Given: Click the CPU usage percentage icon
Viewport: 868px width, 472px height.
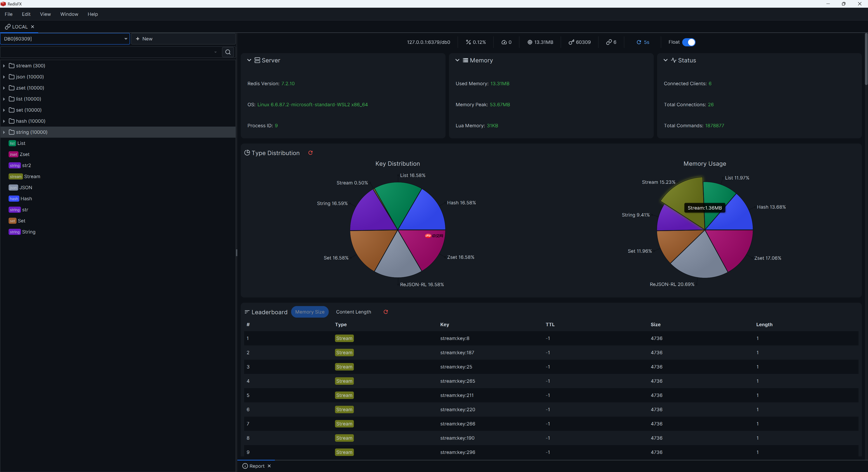Looking at the screenshot, I should point(468,42).
